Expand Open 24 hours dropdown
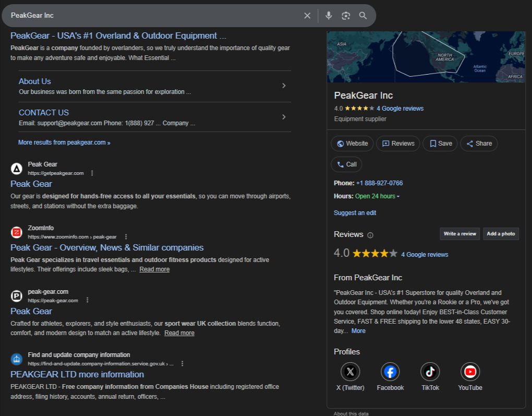 point(377,196)
